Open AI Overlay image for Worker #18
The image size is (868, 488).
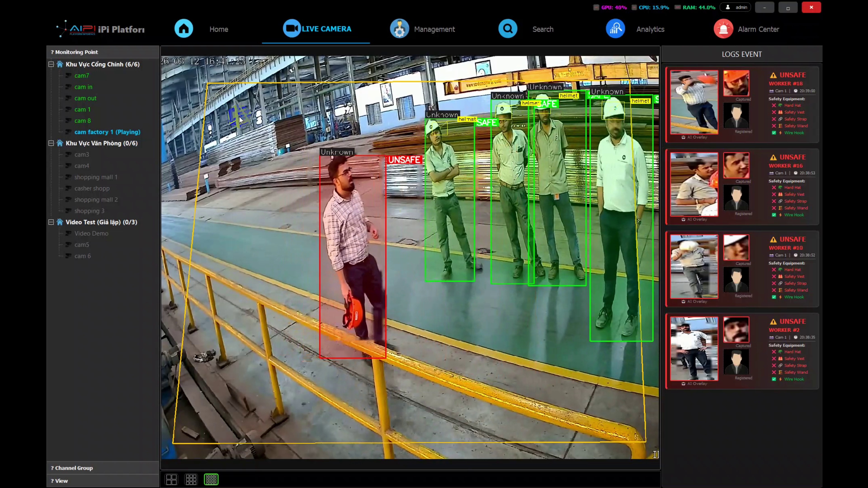pyautogui.click(x=694, y=102)
